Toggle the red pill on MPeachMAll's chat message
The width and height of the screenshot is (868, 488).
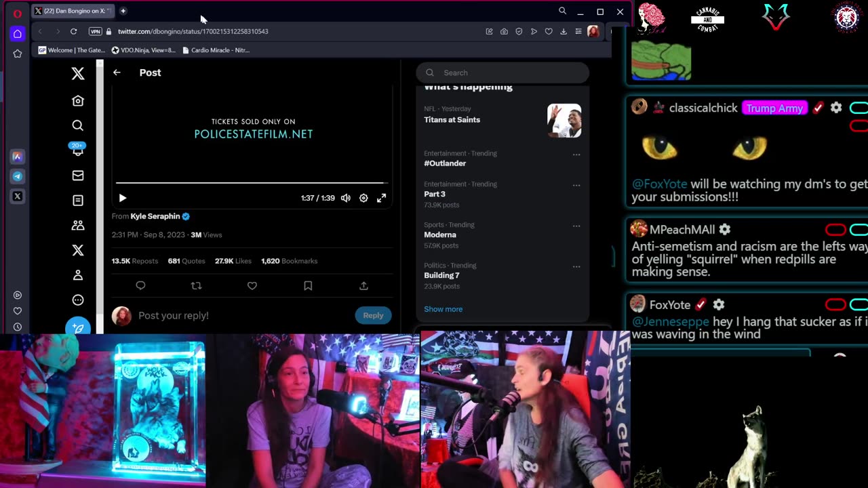[835, 230]
